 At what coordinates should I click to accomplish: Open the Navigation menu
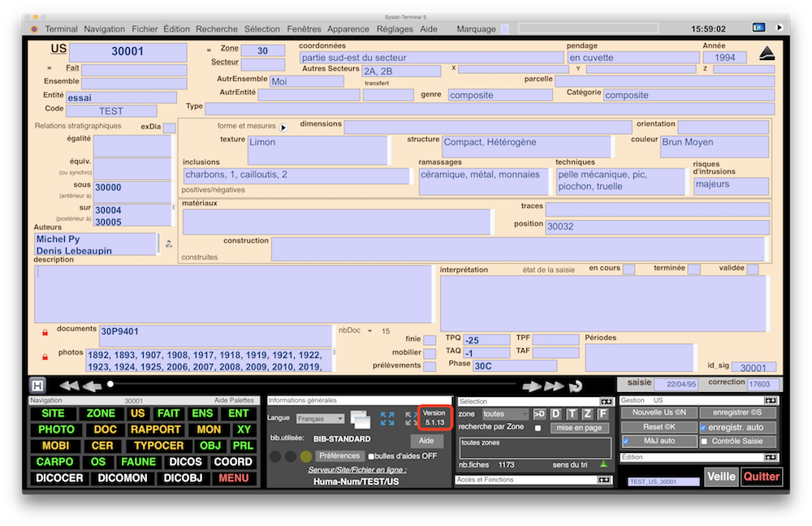click(104, 29)
